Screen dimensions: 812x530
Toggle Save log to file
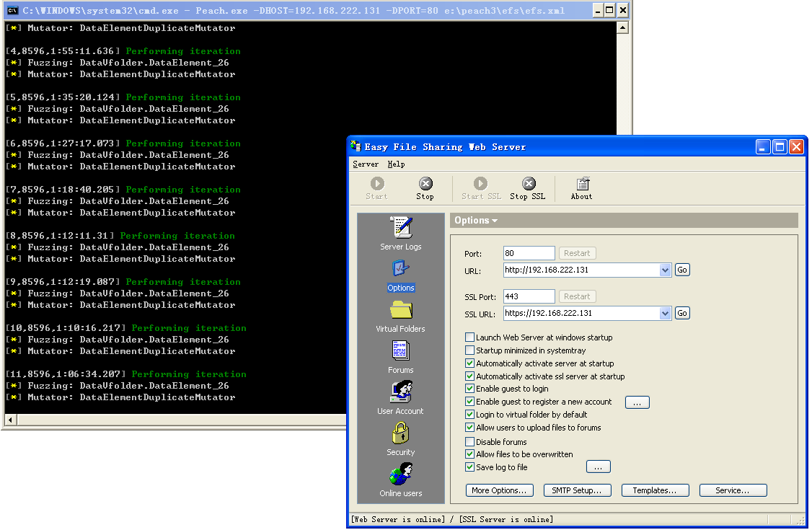[469, 467]
